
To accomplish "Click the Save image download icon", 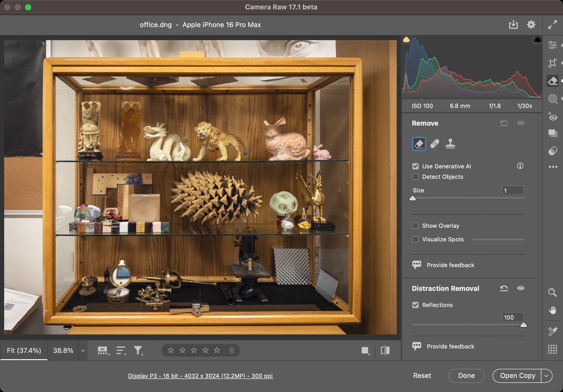I will point(513,25).
